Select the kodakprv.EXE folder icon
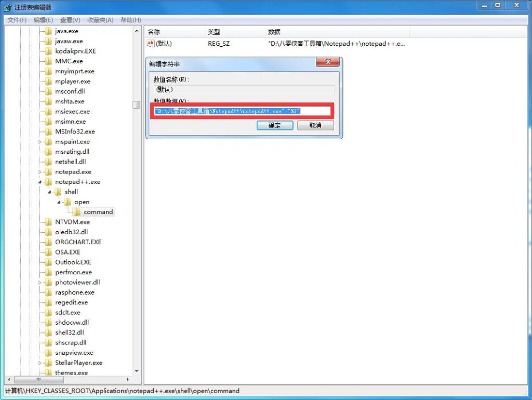 click(48, 51)
